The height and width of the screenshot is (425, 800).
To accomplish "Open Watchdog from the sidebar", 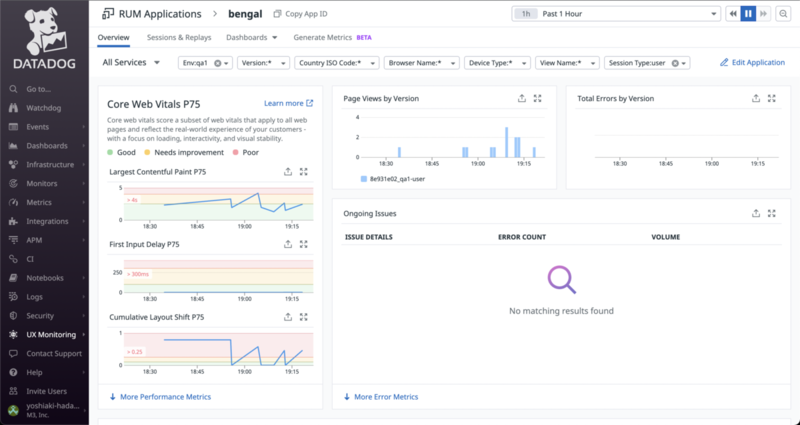I will pos(44,108).
